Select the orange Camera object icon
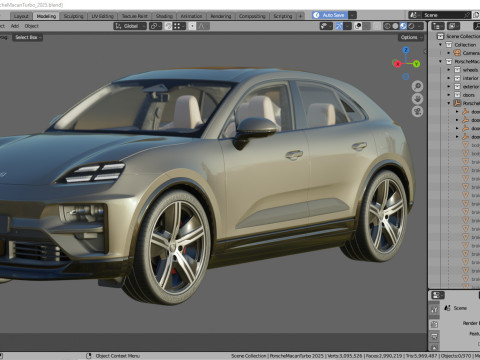Screen dimensions: 480x360 457,53
